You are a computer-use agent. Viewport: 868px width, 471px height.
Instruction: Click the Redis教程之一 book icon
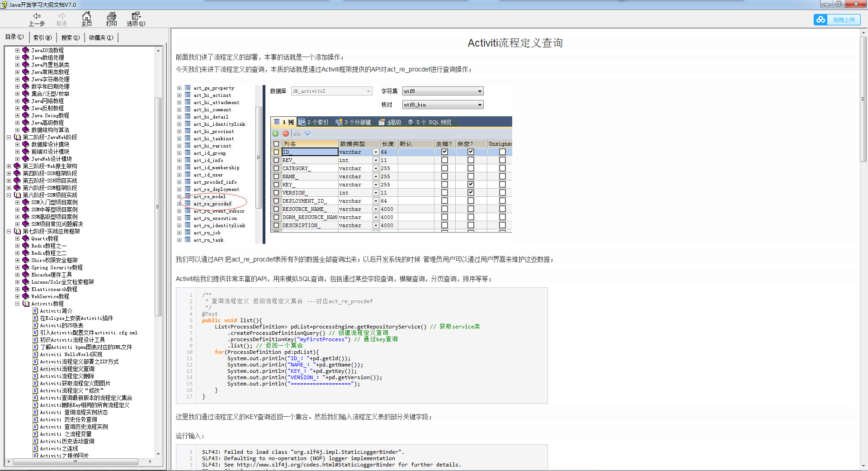coord(26,246)
